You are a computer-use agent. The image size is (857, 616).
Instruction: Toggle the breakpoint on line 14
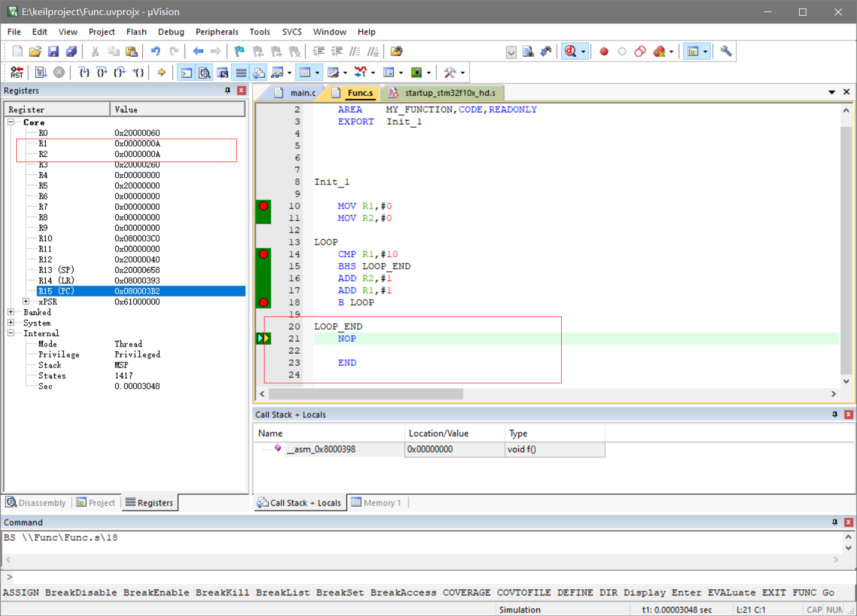263,254
